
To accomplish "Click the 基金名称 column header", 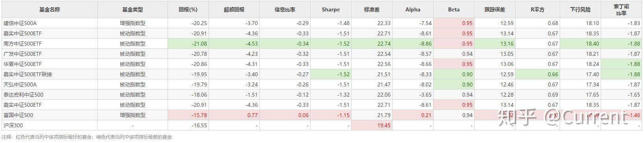I will [50, 9].
